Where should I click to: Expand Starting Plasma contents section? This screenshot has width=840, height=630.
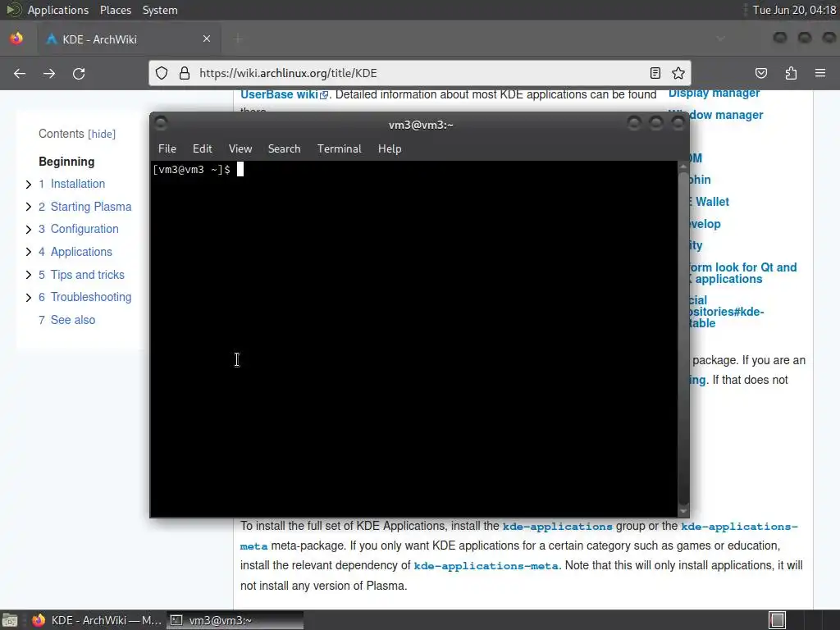tap(29, 207)
